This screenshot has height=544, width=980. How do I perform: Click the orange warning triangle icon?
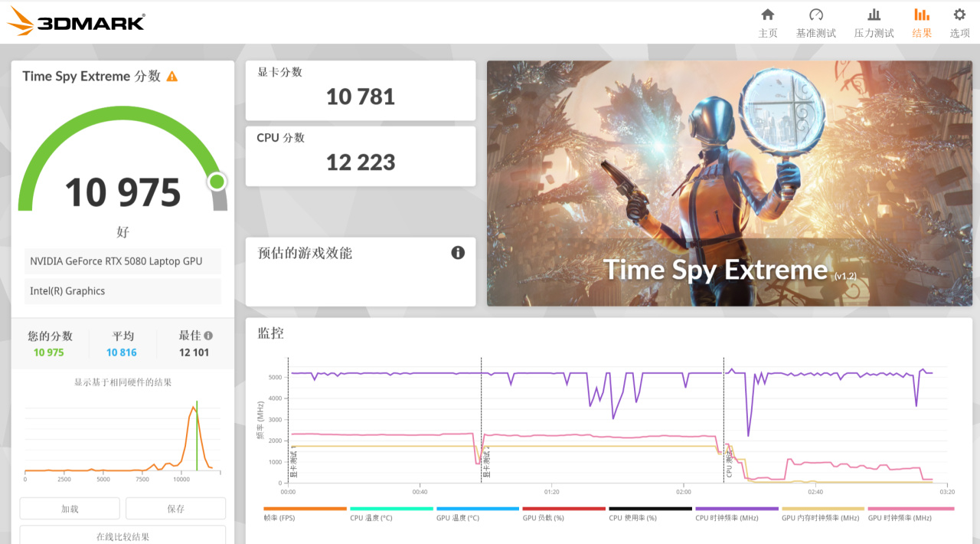tap(172, 77)
